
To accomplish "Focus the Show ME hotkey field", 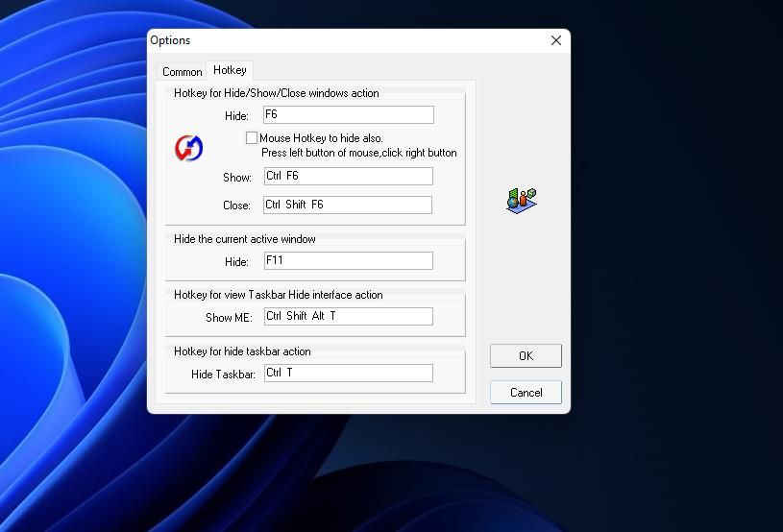I will pos(348,317).
